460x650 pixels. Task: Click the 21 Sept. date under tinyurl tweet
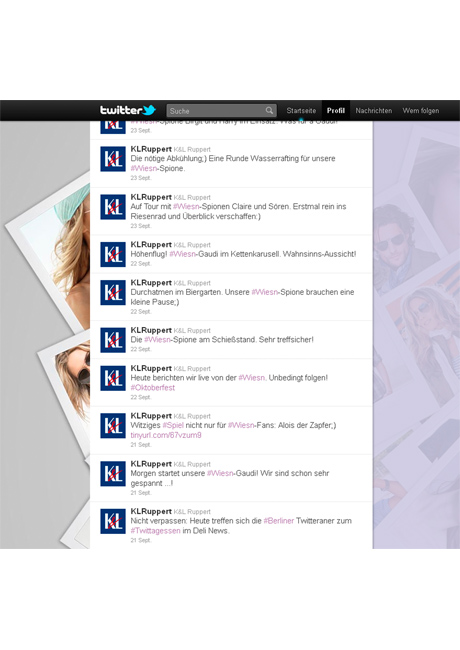[141, 445]
